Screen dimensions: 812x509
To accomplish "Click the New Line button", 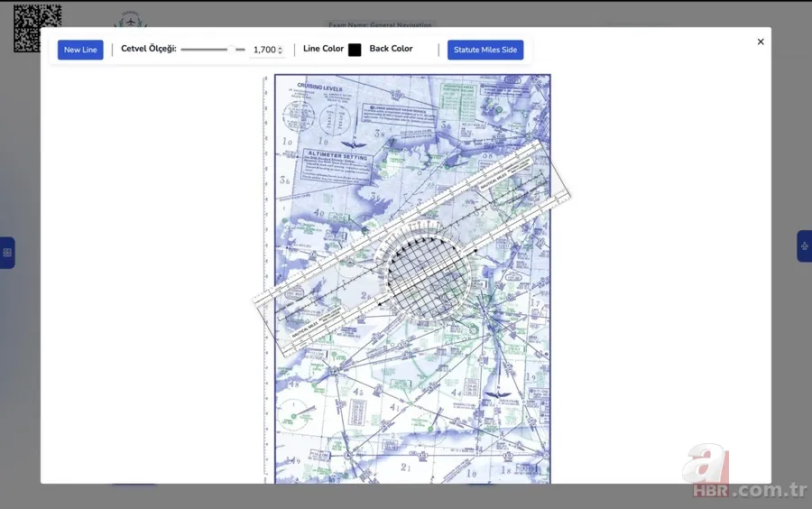I will (x=80, y=50).
